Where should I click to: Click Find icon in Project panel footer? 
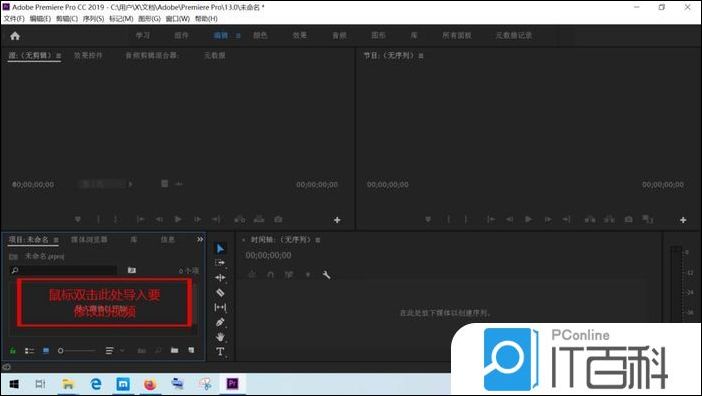click(x=158, y=350)
